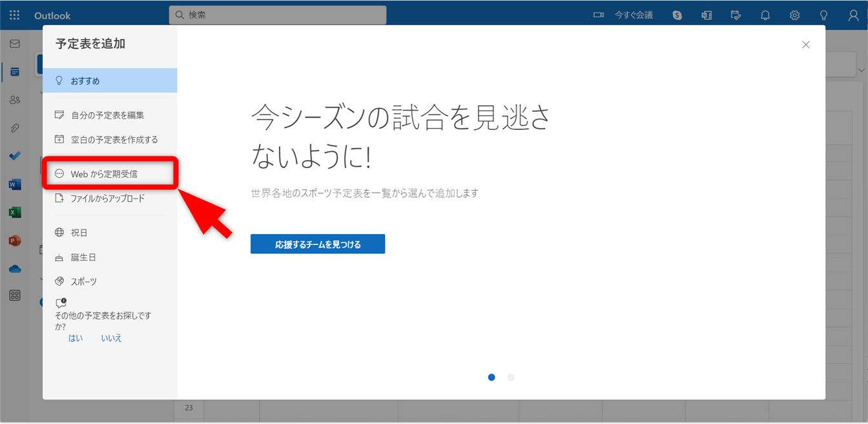Open Excel app from the sidebar
Image resolution: width=868 pixels, height=424 pixels.
[x=14, y=213]
